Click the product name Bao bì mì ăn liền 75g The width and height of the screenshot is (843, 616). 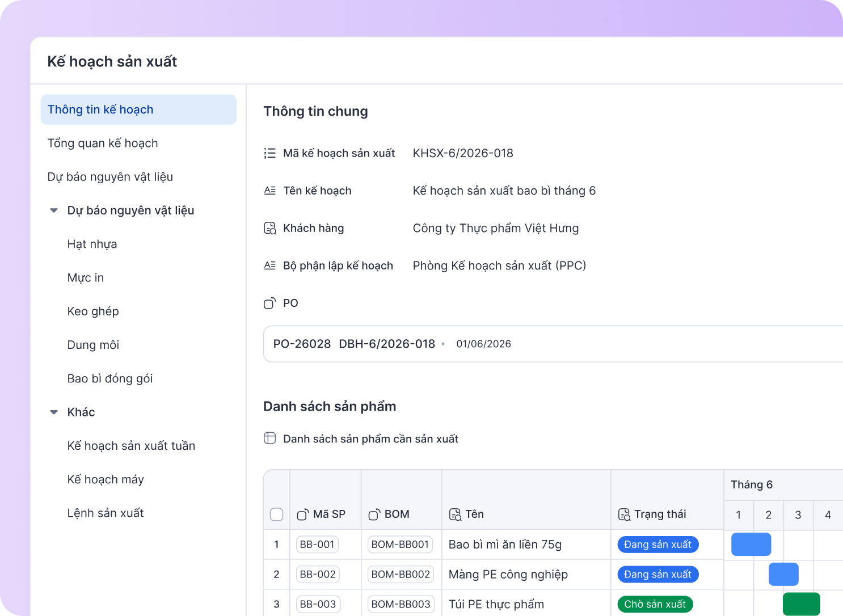(505, 545)
